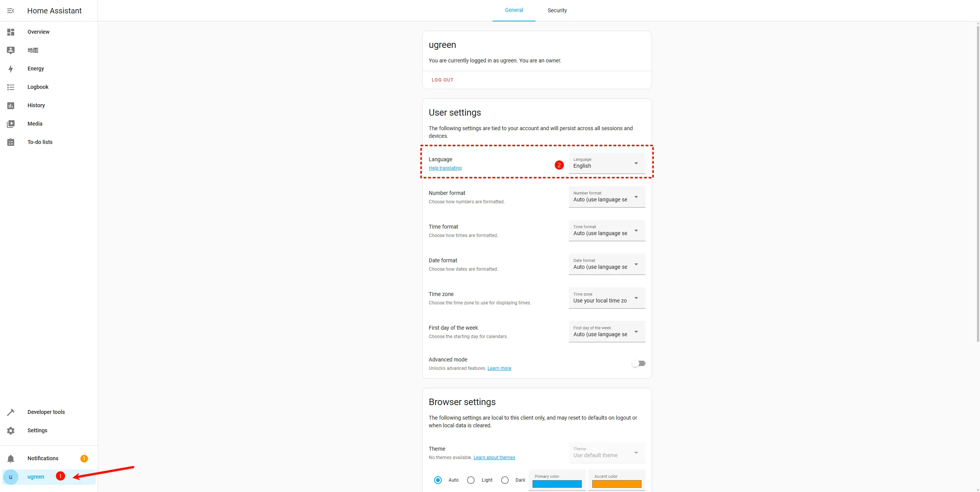The image size is (980, 492).
Task: Open the To-do lists clipboard icon
Action: [x=11, y=142]
